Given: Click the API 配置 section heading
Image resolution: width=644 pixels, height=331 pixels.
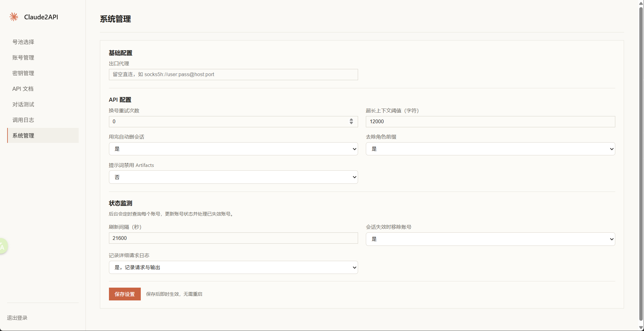Looking at the screenshot, I should (x=120, y=100).
